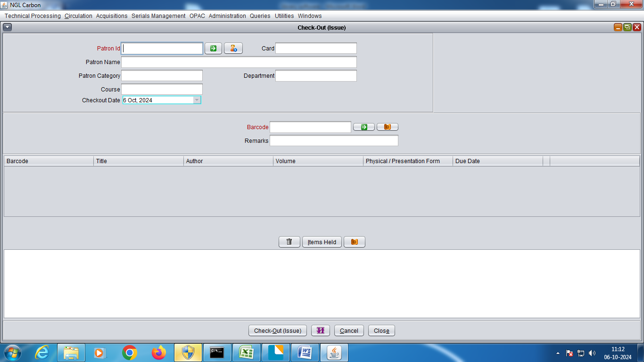This screenshot has width=644, height=362.
Task: Open the Check-Out window system menu arrow
Action: click(7, 27)
